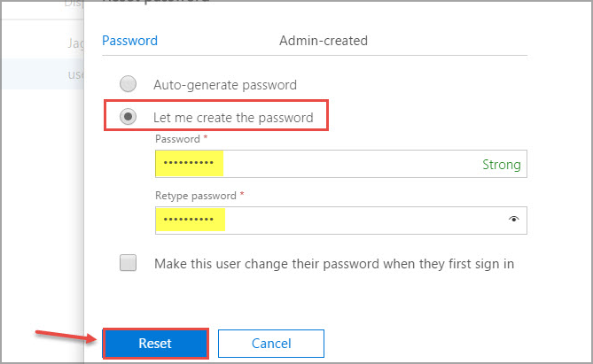Open the Password link
This screenshot has width=593, height=364.
pos(129,41)
